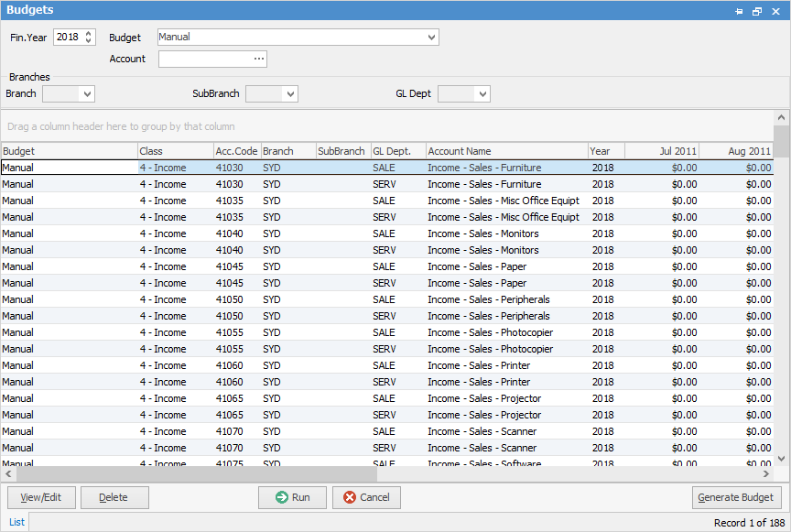The width and height of the screenshot is (791, 532).
Task: Expand the GL Dept dropdown
Action: coord(482,93)
